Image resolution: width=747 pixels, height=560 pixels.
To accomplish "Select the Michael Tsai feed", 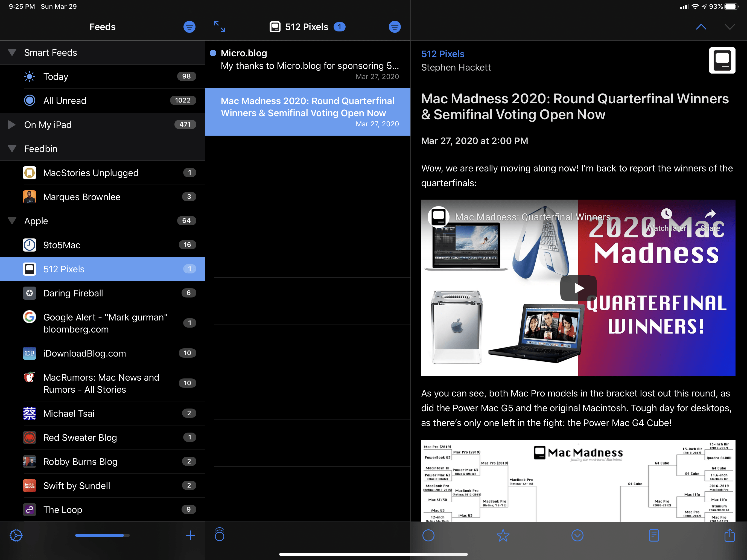I will pyautogui.click(x=103, y=413).
